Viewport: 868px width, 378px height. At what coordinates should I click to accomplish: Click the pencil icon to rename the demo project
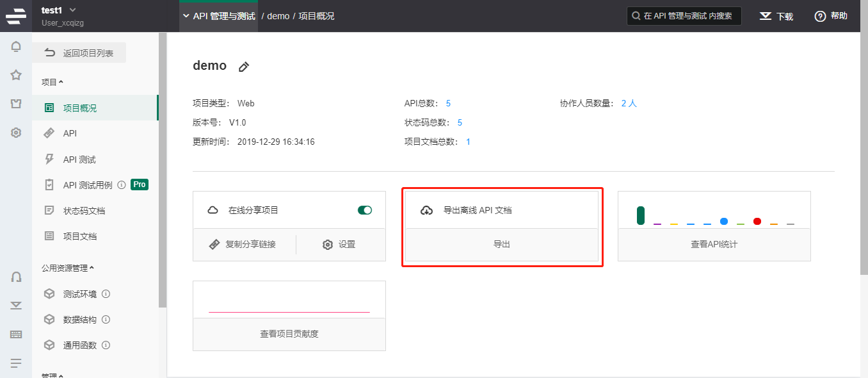(244, 66)
